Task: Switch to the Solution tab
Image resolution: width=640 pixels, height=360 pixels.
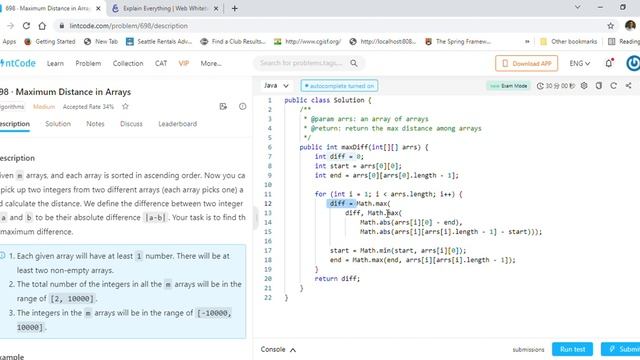Action: (58, 124)
